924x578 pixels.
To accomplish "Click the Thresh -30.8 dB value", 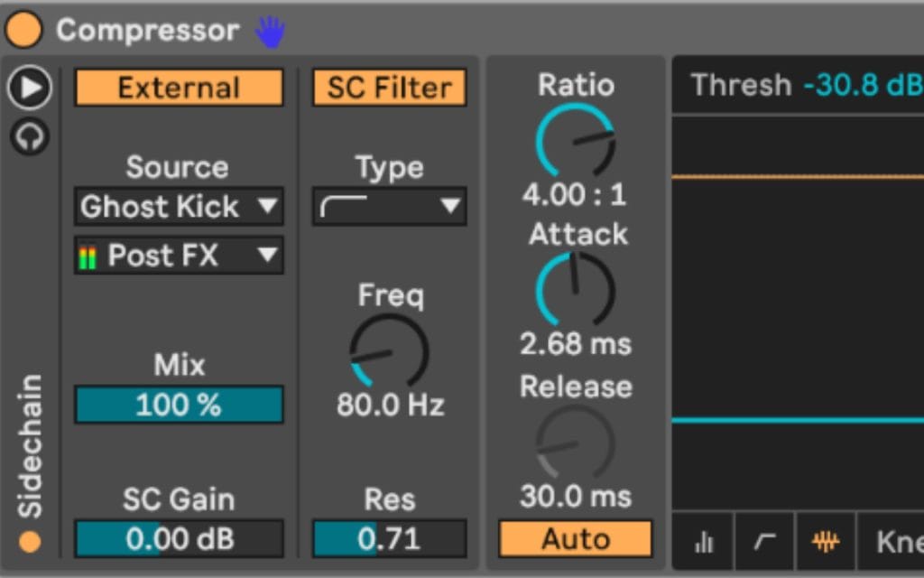I will point(862,85).
